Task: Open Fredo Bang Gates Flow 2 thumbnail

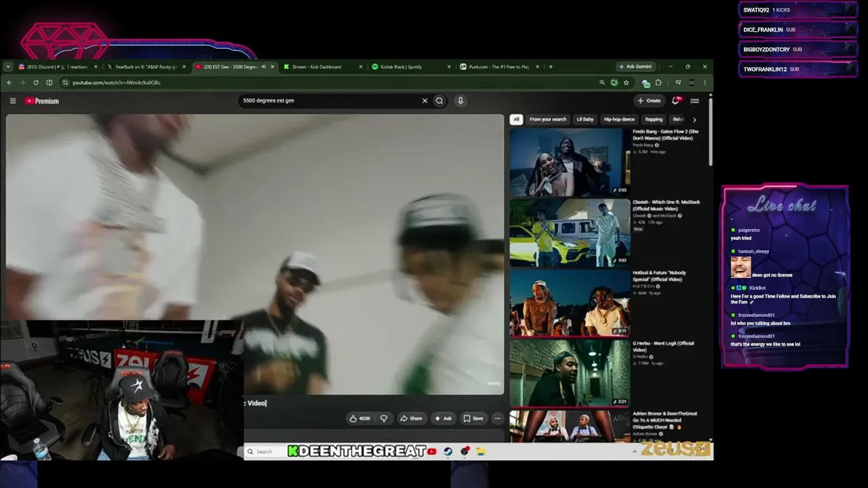Action: pos(570,161)
